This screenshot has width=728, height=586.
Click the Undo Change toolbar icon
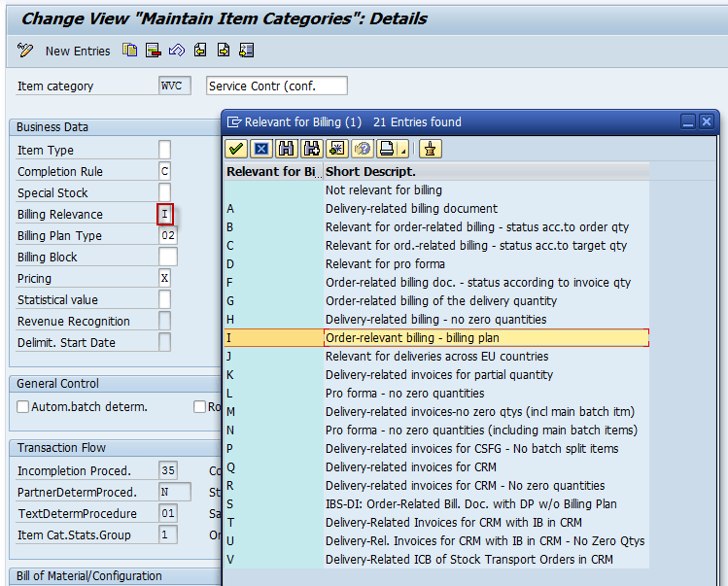(176, 51)
